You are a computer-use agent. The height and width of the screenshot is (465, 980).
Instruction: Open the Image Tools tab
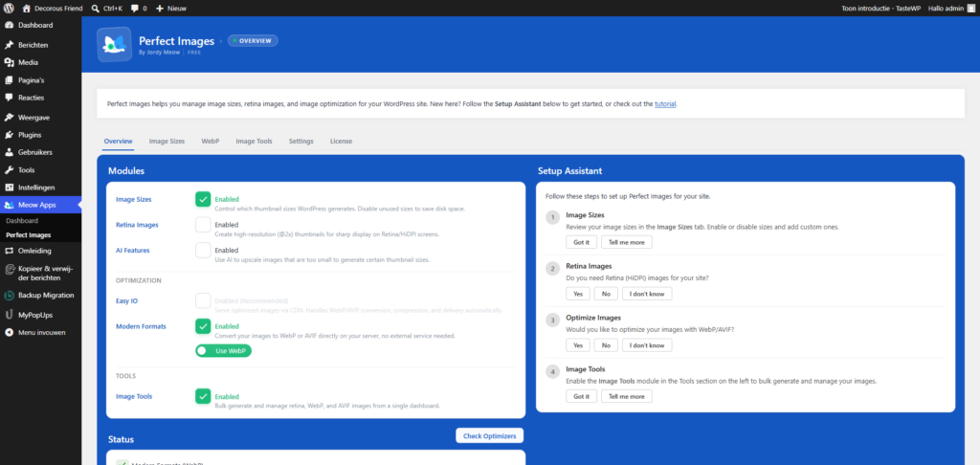tap(254, 142)
